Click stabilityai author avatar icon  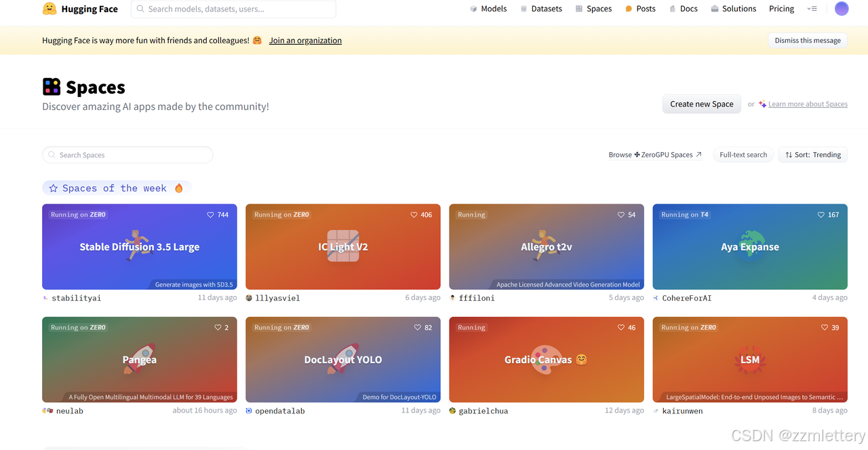[x=45, y=298]
